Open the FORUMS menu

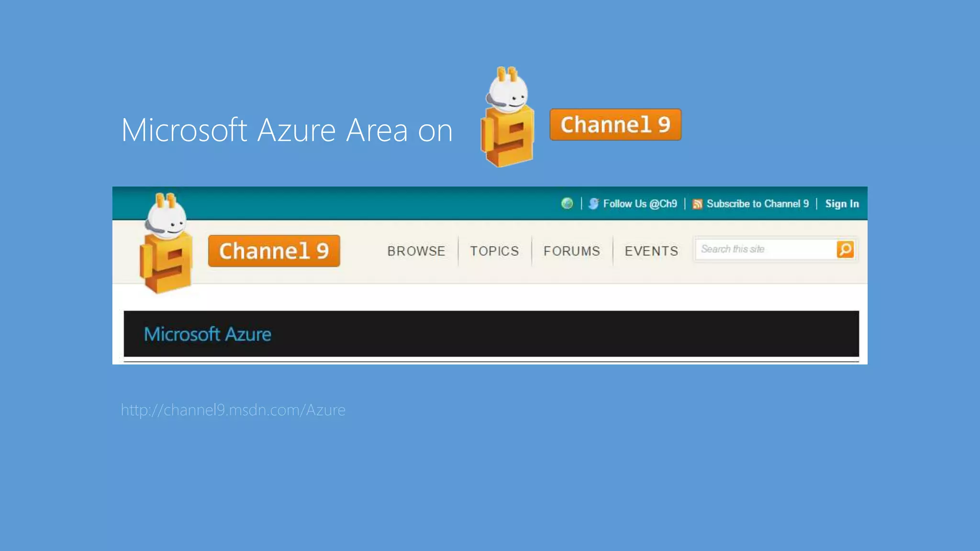click(572, 251)
